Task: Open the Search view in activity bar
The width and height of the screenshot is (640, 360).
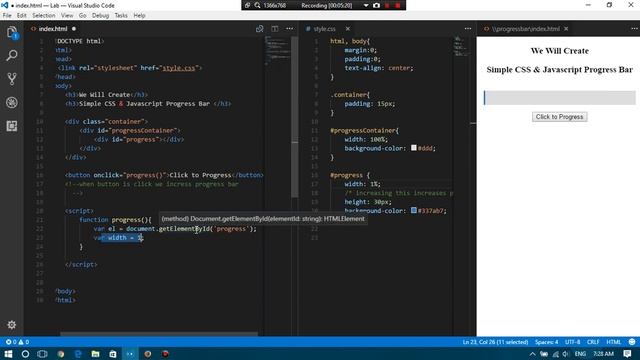Action: tap(12, 55)
